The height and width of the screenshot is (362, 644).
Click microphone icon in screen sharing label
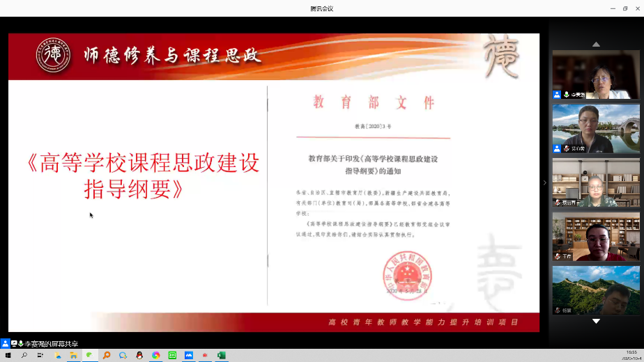22,344
